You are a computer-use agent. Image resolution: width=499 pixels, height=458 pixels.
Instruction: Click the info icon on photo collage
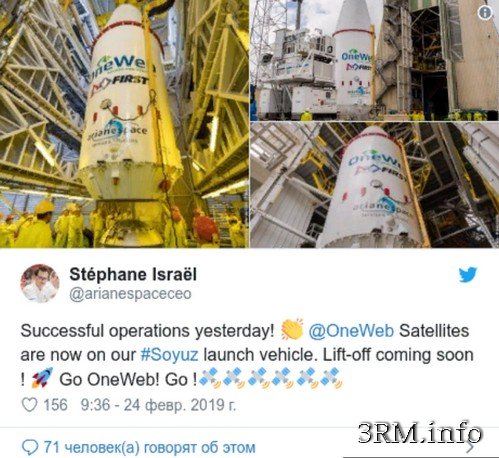coord(485,13)
